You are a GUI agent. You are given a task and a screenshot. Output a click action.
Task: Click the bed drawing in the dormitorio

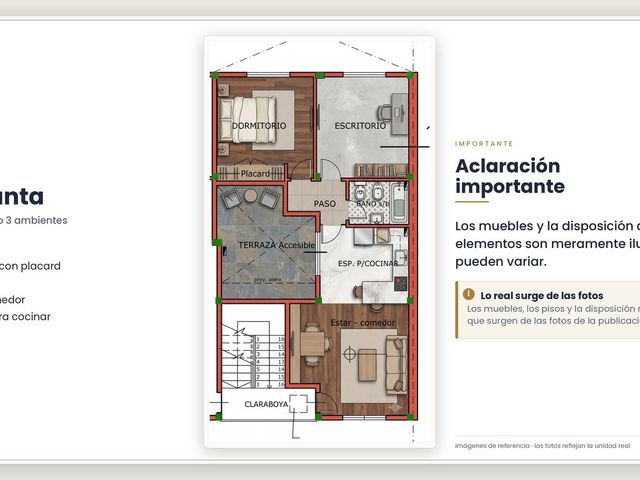pyautogui.click(x=248, y=120)
